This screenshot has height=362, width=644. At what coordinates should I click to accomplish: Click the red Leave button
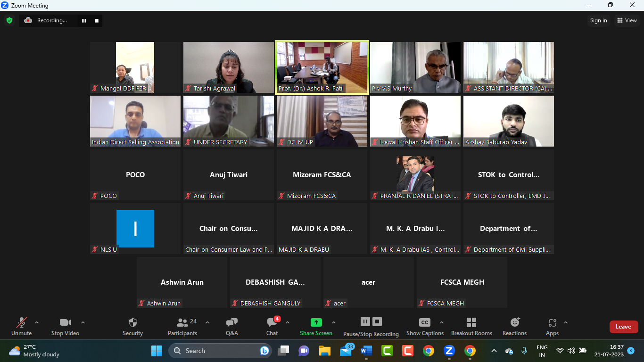pos(623,327)
